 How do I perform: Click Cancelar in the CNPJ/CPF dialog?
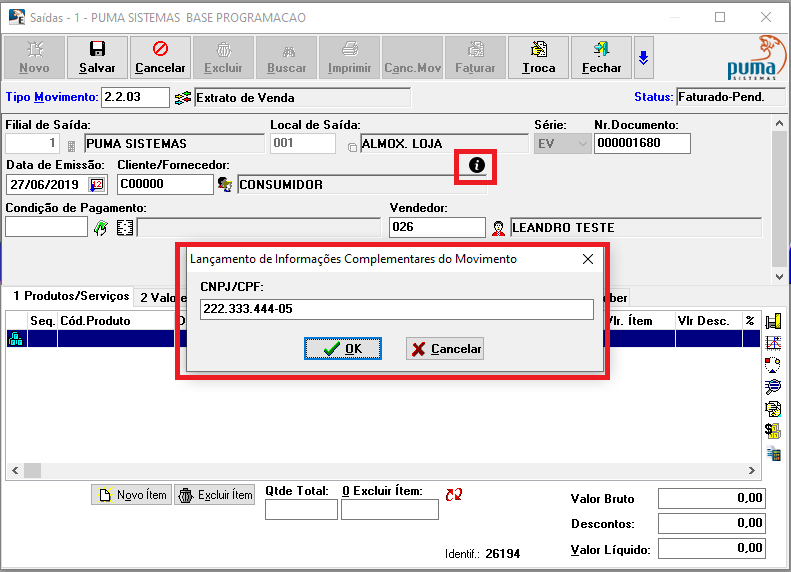coord(445,349)
